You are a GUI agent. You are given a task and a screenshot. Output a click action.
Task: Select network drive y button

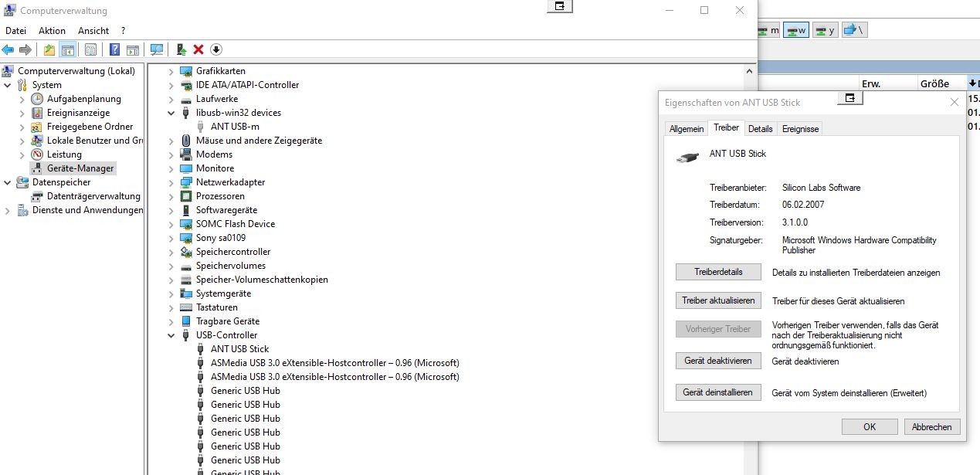click(x=825, y=31)
